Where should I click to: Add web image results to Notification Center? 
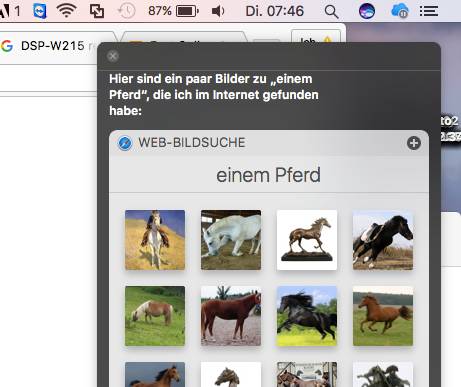click(x=414, y=143)
